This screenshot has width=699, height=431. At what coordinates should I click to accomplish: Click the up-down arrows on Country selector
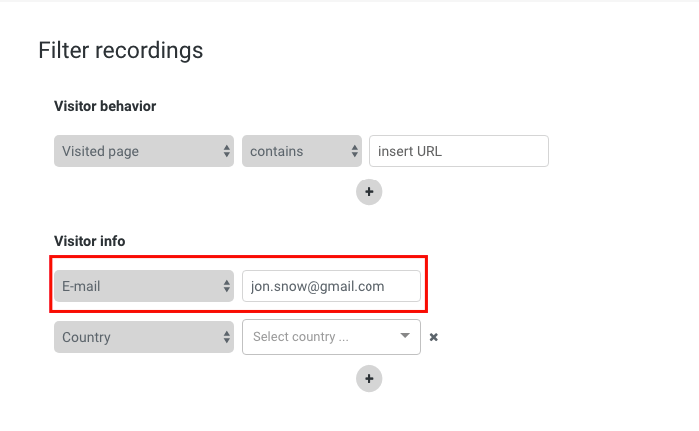point(226,337)
